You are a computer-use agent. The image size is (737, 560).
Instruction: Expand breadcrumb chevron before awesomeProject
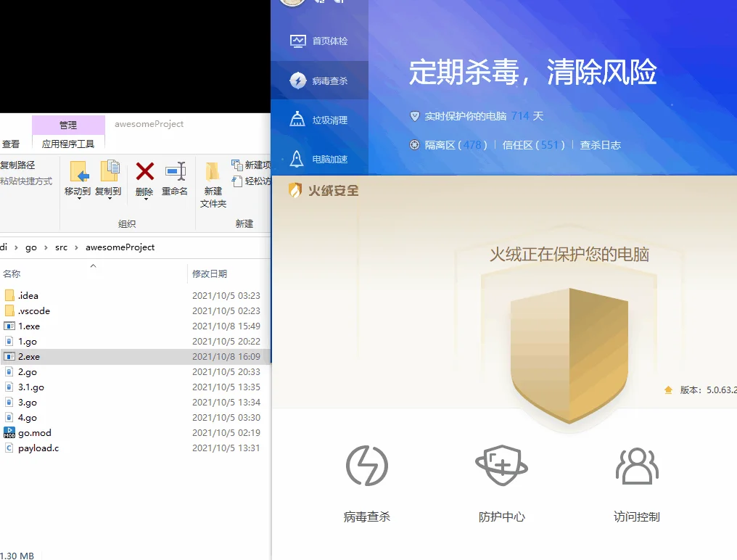tap(76, 247)
